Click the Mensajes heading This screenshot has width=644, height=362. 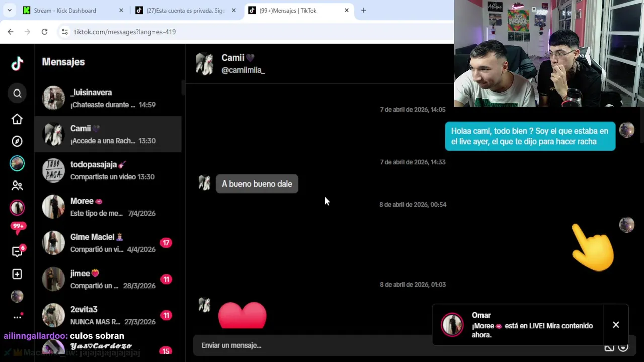tap(63, 62)
